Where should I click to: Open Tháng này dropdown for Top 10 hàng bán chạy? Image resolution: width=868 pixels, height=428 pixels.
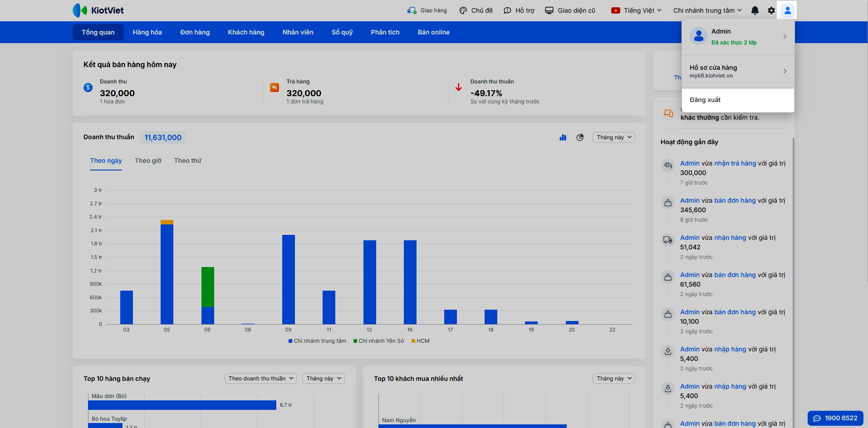[x=324, y=379]
